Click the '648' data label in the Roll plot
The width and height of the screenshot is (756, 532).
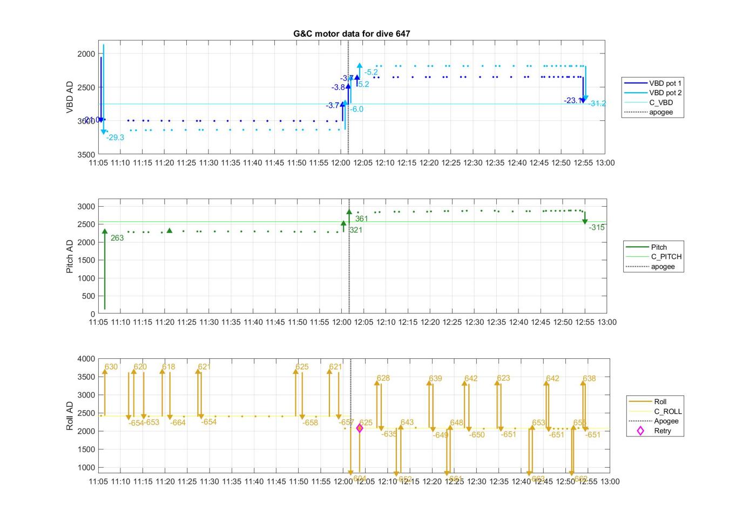[457, 423]
